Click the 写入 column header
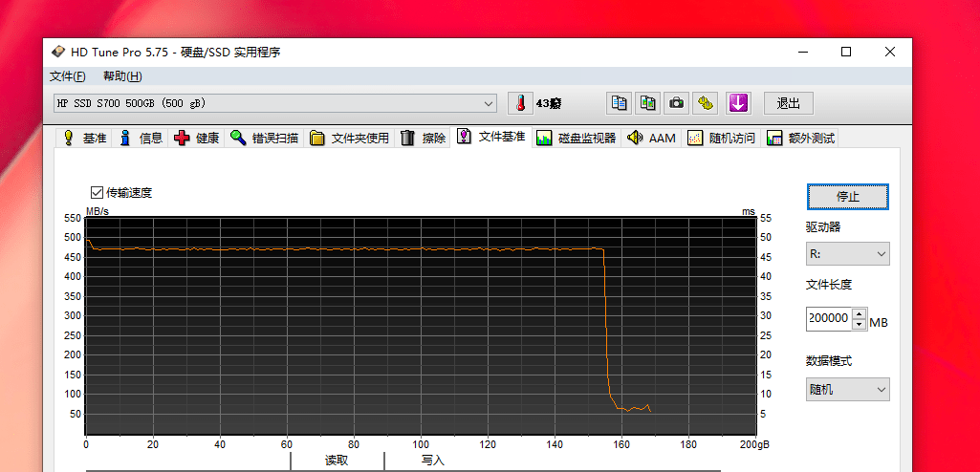 click(432, 461)
